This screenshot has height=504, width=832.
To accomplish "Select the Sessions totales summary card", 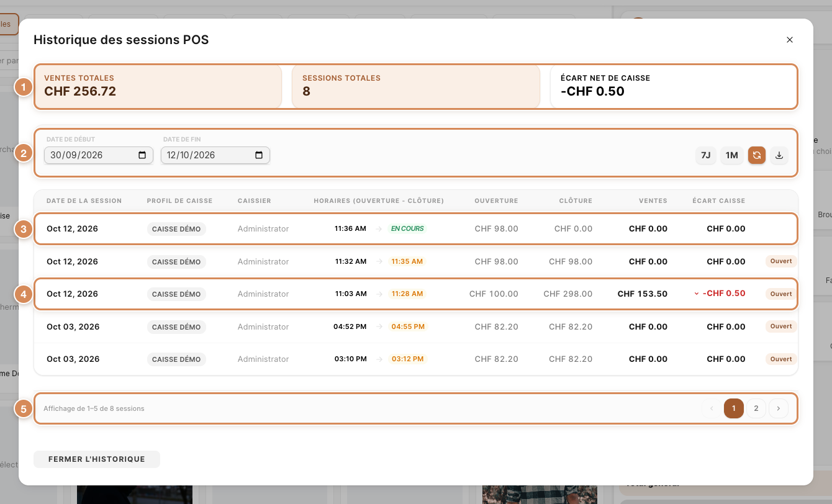I will [416, 86].
